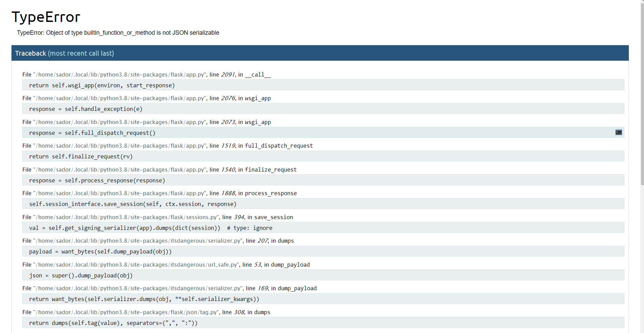Click the File line 2076 in wsgi_app entry
Viewport: 644px width, 333px height.
(x=147, y=98)
